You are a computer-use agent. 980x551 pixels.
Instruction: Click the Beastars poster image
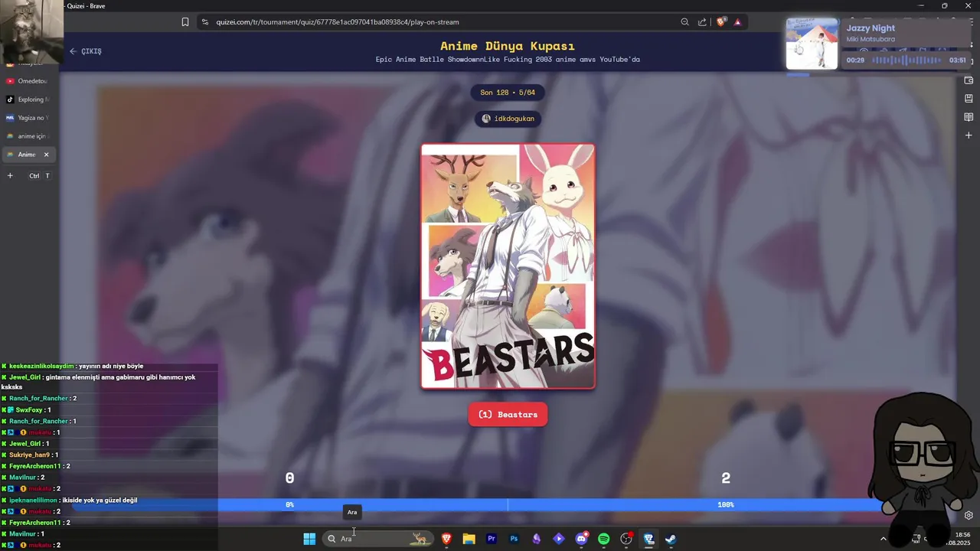508,266
